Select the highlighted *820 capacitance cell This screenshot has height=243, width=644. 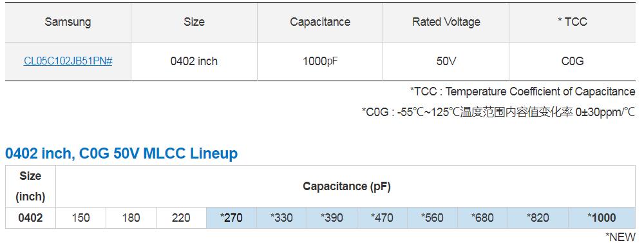pyautogui.click(x=538, y=217)
